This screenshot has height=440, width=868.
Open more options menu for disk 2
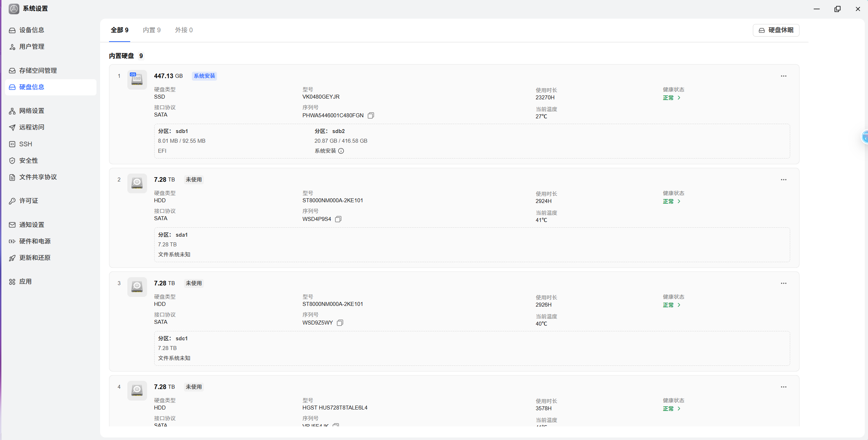[x=783, y=180]
